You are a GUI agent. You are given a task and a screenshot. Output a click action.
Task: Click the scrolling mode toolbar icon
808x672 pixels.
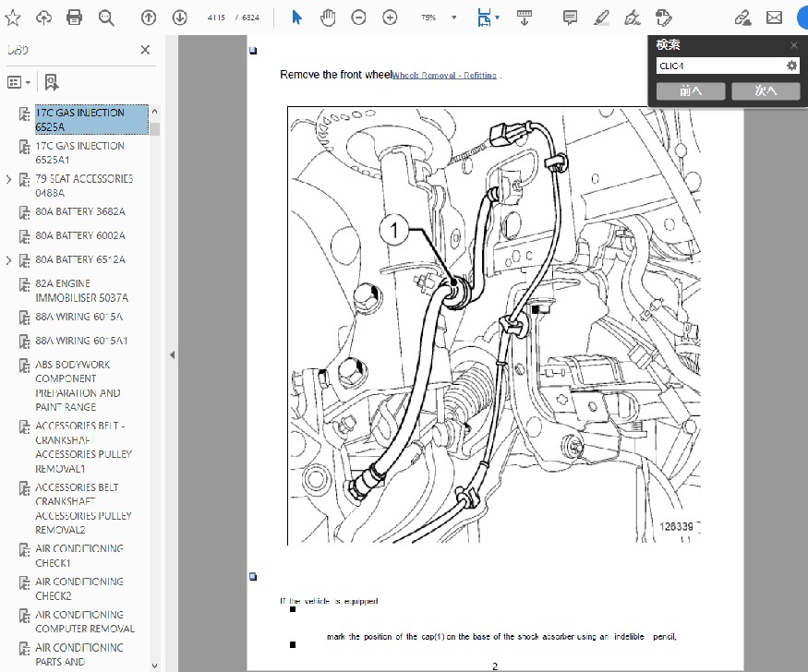pos(525,18)
